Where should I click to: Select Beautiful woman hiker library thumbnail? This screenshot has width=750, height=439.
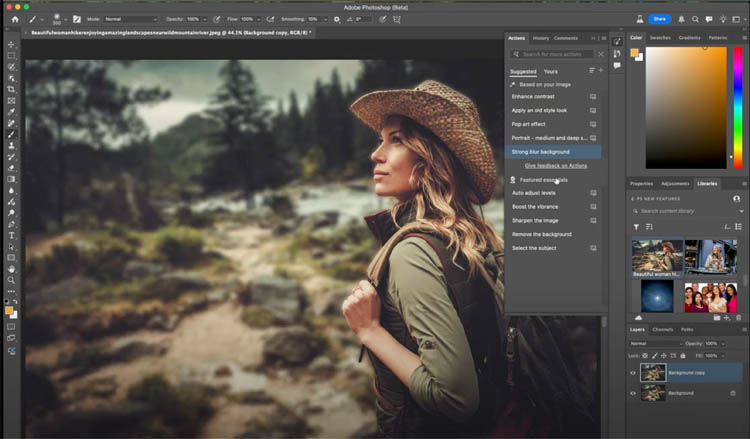click(x=657, y=258)
